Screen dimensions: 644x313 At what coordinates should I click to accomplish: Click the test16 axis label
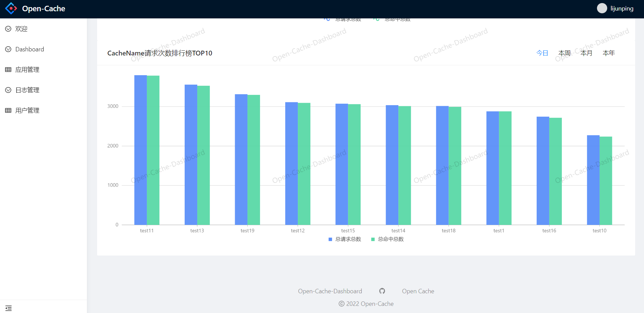pyautogui.click(x=549, y=231)
